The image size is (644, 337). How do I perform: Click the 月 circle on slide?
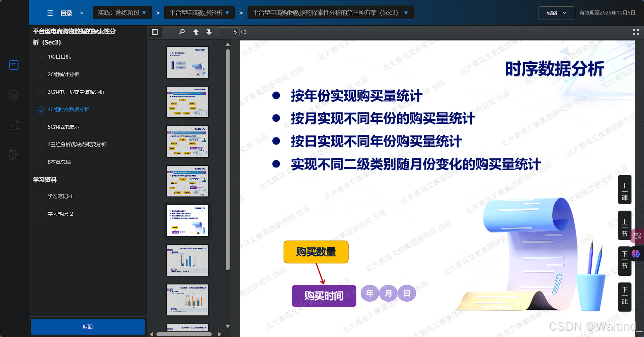(388, 293)
